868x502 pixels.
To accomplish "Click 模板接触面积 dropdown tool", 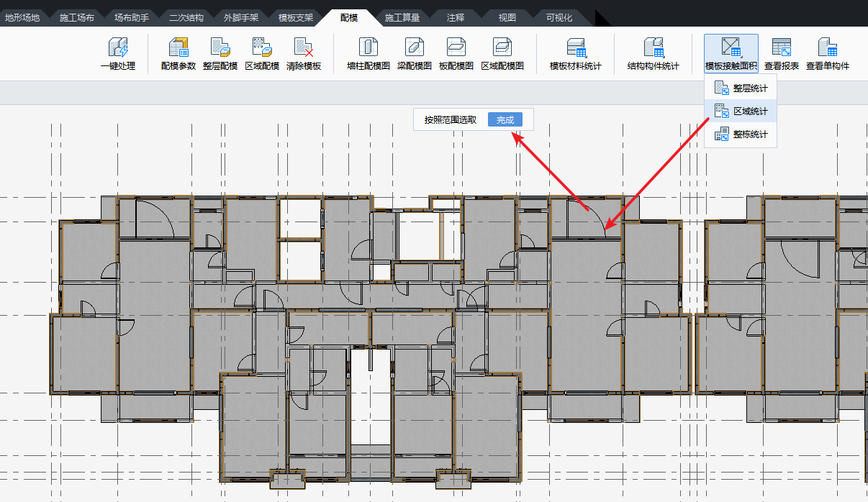I will click(731, 55).
